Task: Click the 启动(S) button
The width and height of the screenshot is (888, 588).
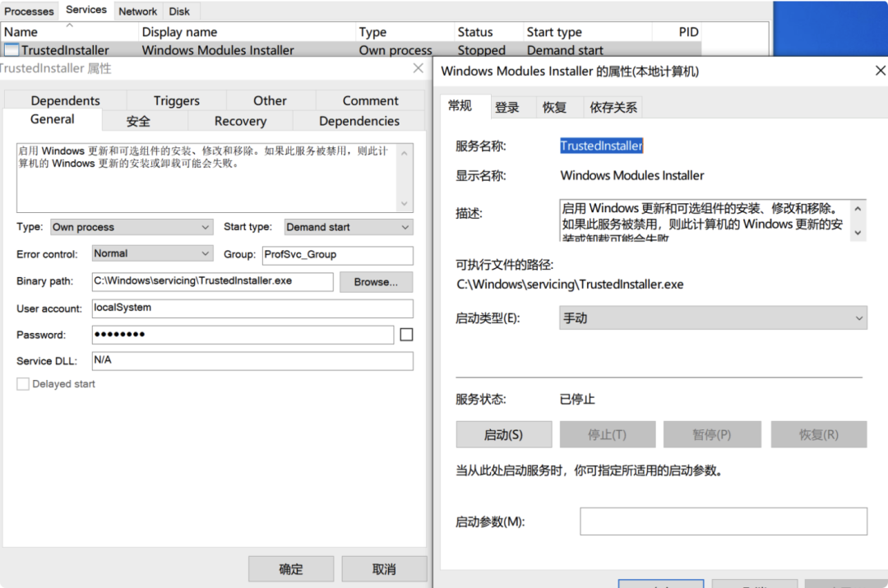Action: pos(503,434)
